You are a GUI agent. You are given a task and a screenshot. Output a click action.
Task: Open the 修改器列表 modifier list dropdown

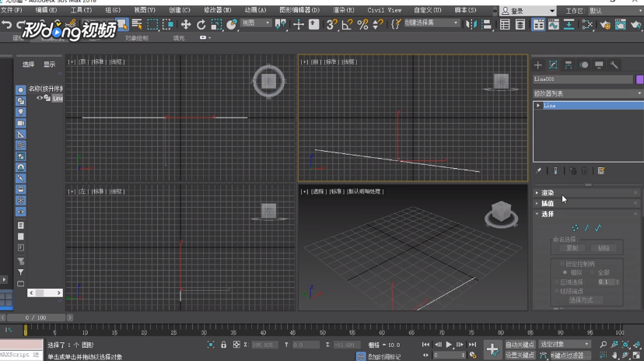[588, 93]
